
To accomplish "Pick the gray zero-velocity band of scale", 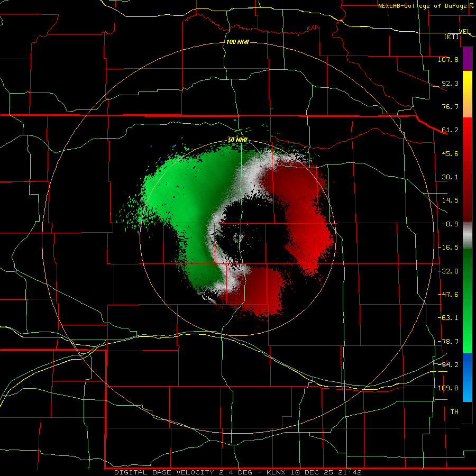I will (x=467, y=235).
